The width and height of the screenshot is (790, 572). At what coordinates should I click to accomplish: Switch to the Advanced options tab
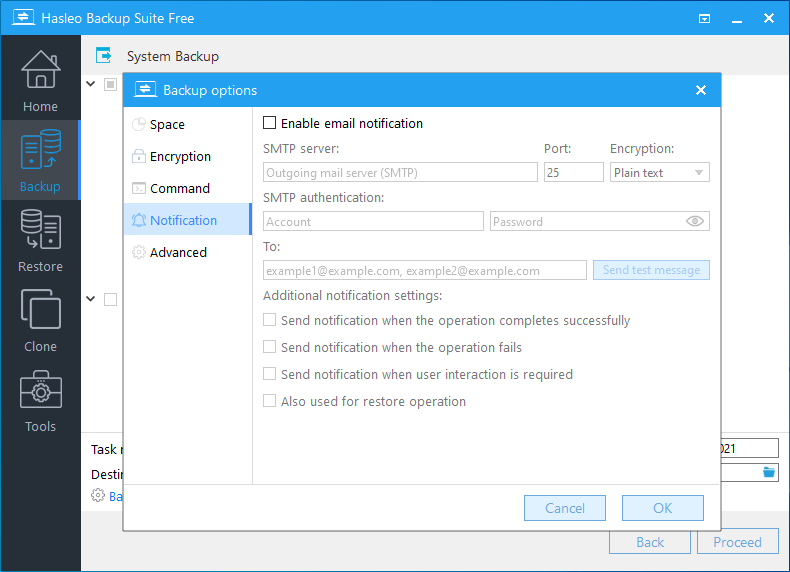tap(187, 252)
